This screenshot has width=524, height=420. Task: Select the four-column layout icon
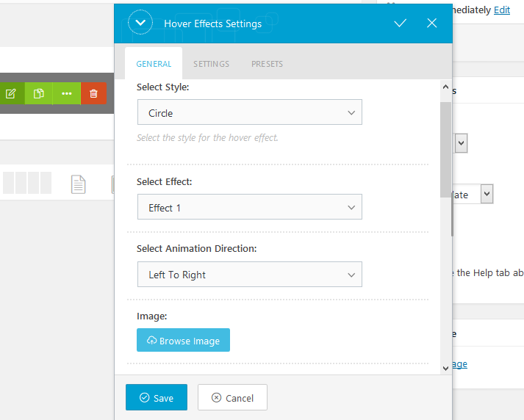point(27,183)
